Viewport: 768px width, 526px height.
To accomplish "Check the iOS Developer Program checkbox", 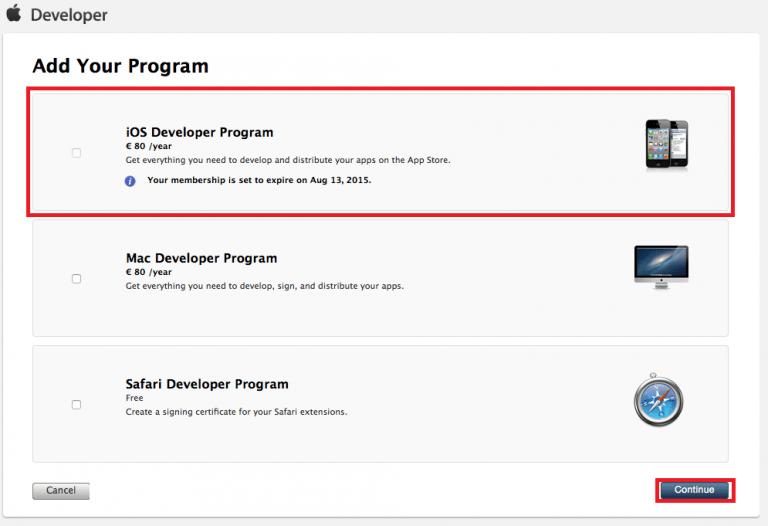I will [76, 153].
